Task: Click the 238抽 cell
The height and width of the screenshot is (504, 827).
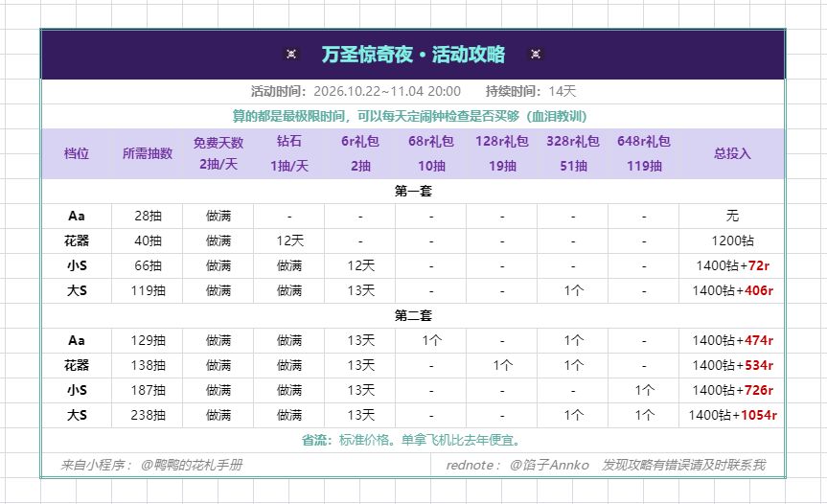Action: 148,415
